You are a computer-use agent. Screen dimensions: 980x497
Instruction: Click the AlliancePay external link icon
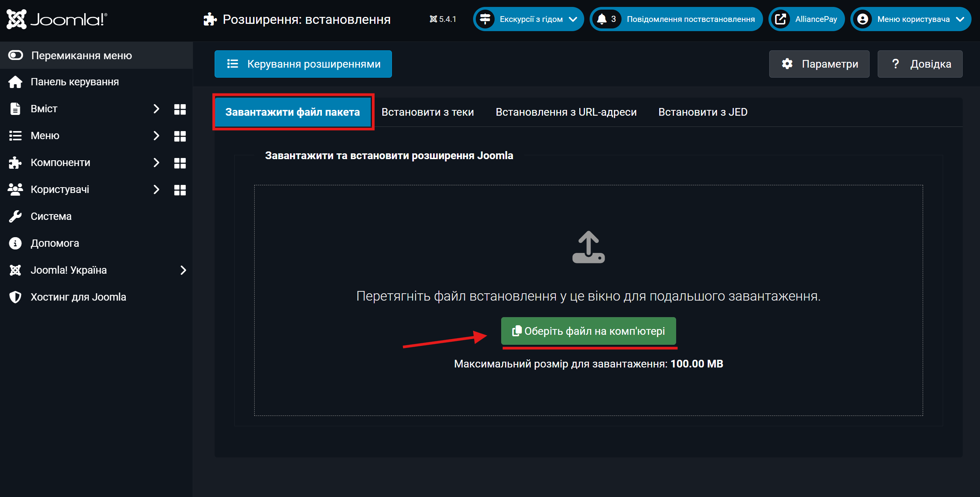click(780, 19)
